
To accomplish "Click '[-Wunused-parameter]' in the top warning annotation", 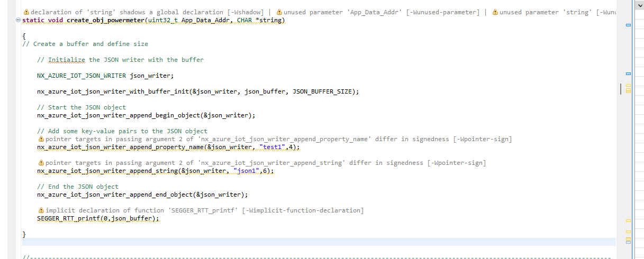I will tap(443, 12).
